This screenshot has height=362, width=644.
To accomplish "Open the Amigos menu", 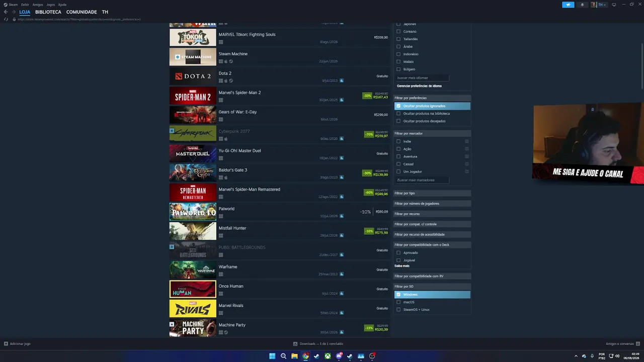I will pos(38,5).
